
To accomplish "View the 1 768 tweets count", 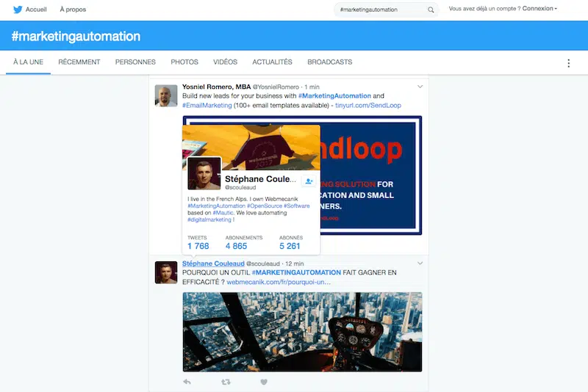I will tap(198, 246).
